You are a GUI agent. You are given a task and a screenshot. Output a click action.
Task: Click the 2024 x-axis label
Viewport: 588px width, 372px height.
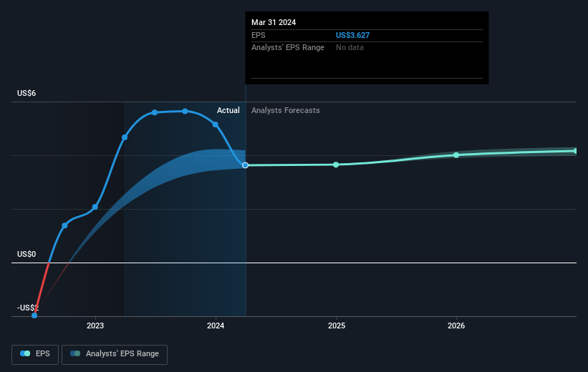[x=216, y=325]
